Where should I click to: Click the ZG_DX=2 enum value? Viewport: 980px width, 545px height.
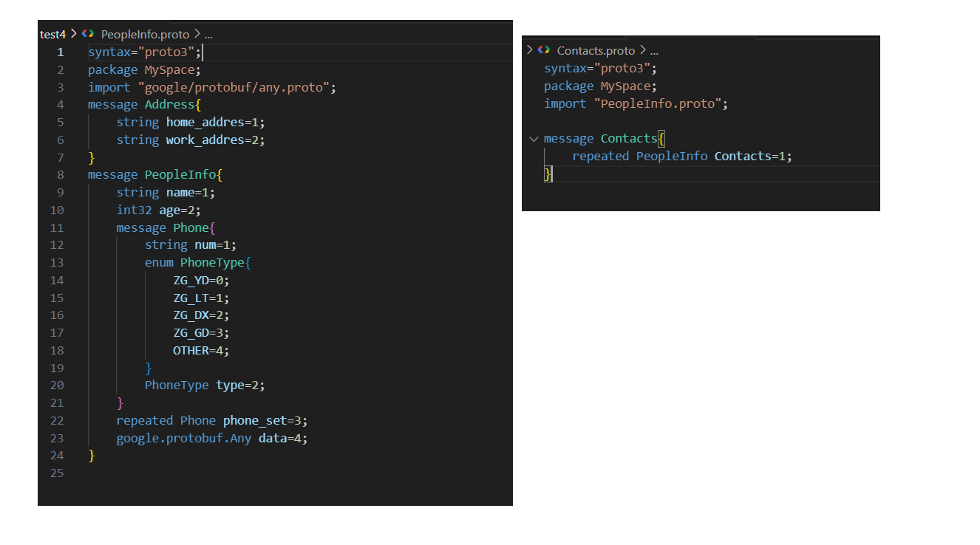(x=202, y=315)
